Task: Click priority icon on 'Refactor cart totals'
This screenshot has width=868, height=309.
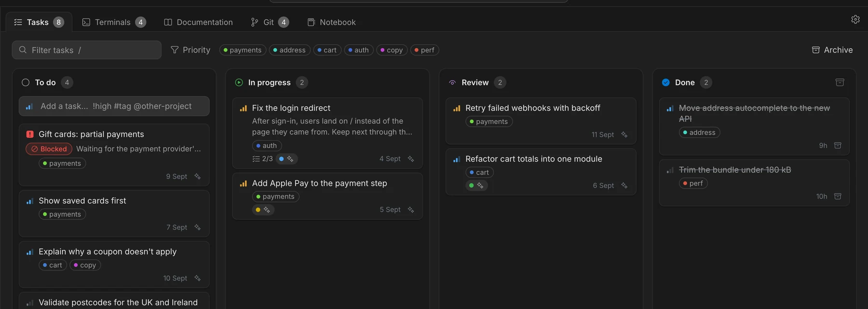Action: [x=457, y=159]
